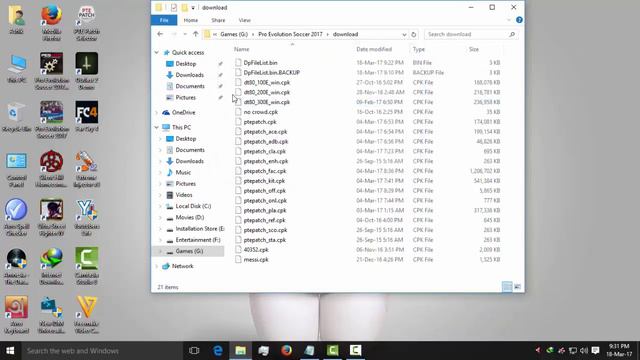Select the file ptepatch_kit.cpk
The height and width of the screenshot is (360, 640).
(264, 181)
